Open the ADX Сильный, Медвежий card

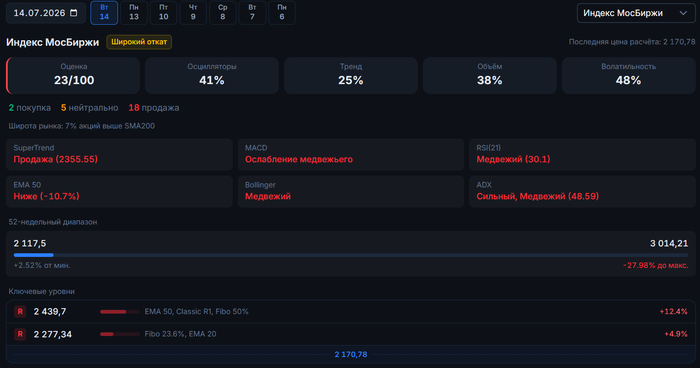(x=582, y=191)
